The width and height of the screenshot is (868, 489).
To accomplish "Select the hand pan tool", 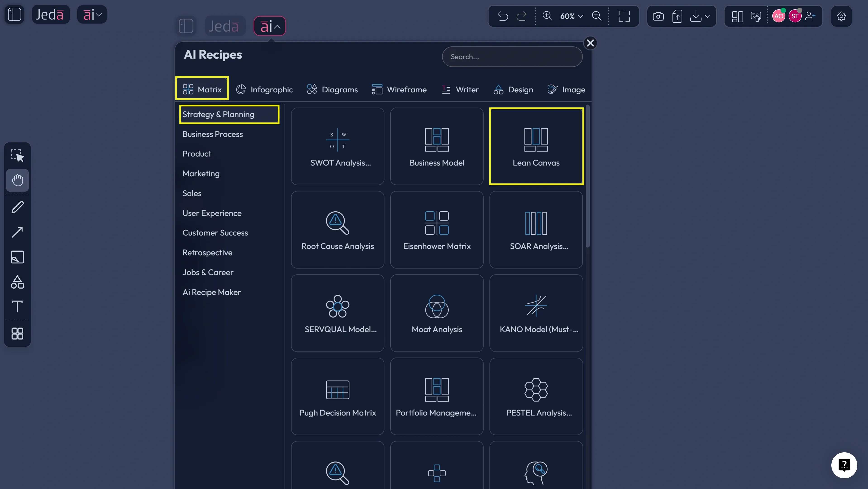I will (17, 180).
